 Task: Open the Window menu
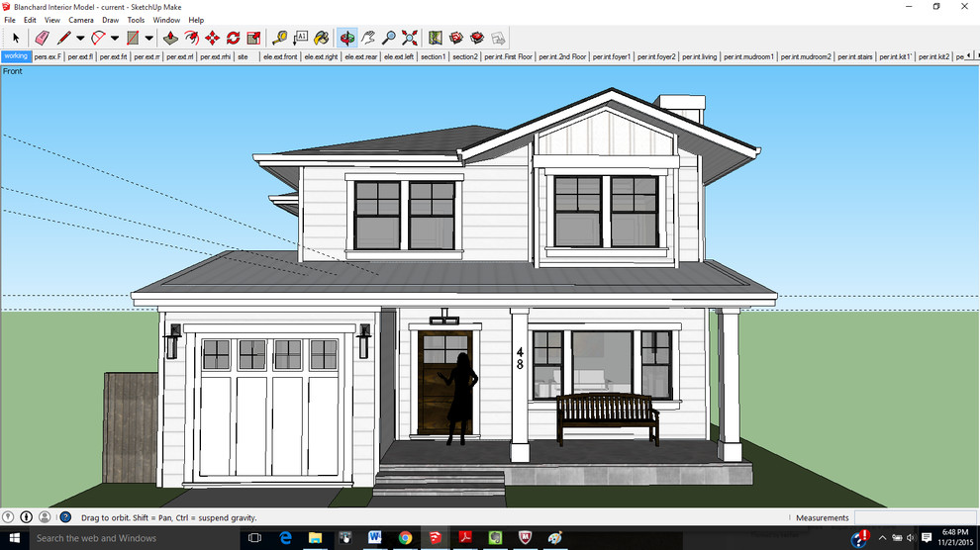166,20
